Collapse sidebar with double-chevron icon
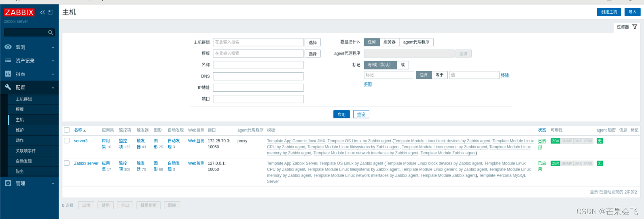 click(42, 12)
